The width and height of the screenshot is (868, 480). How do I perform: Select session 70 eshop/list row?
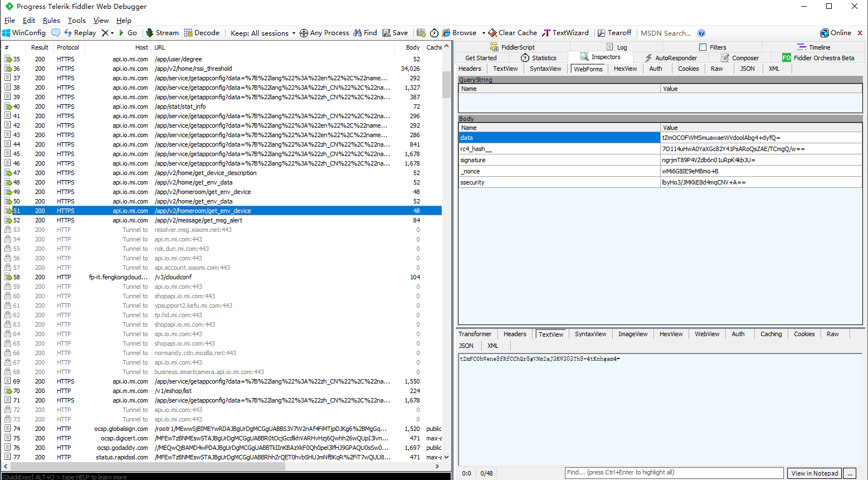(x=223, y=391)
